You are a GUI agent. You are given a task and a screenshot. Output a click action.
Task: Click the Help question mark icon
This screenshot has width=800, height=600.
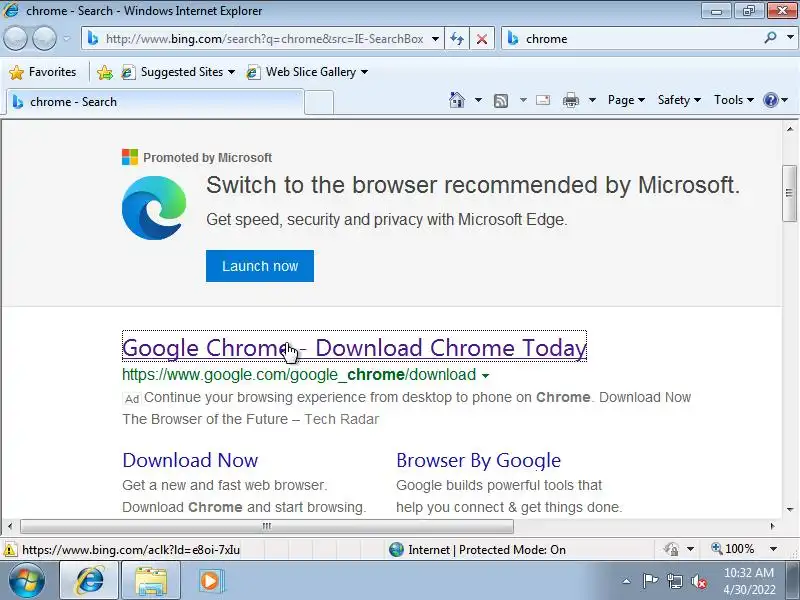[770, 100]
